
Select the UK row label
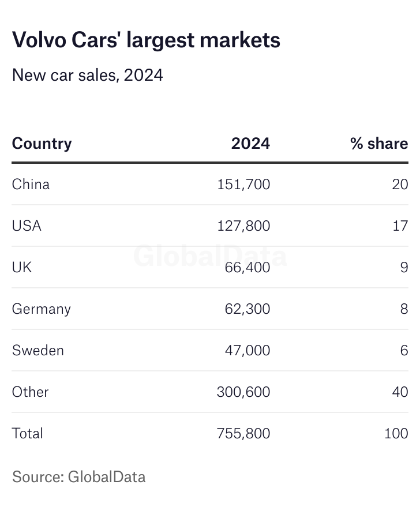point(22,267)
